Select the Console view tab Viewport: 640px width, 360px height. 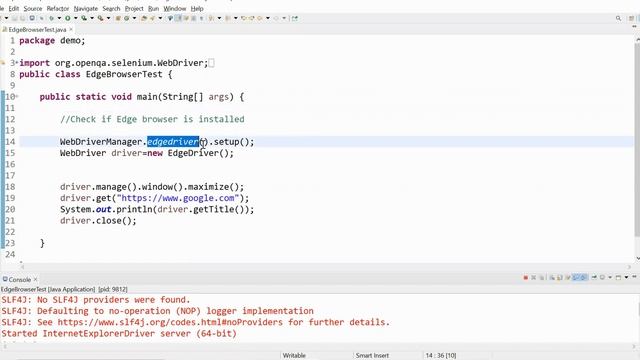point(20,280)
